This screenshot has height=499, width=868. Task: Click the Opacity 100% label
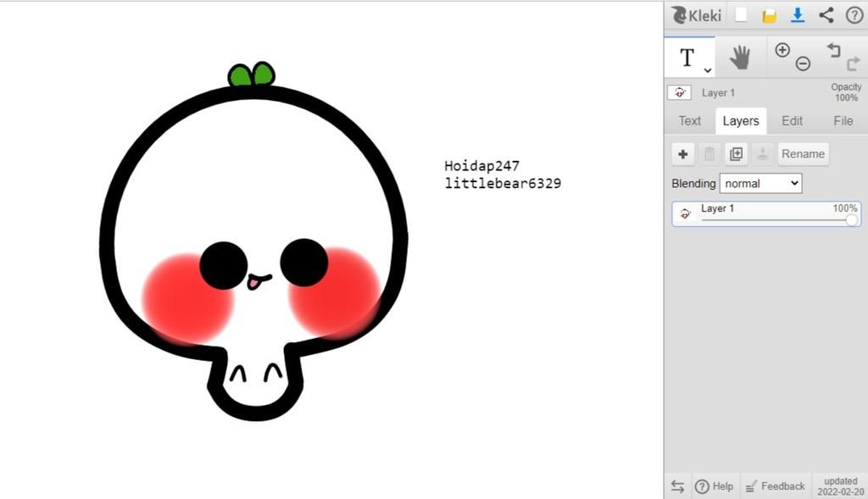click(846, 92)
